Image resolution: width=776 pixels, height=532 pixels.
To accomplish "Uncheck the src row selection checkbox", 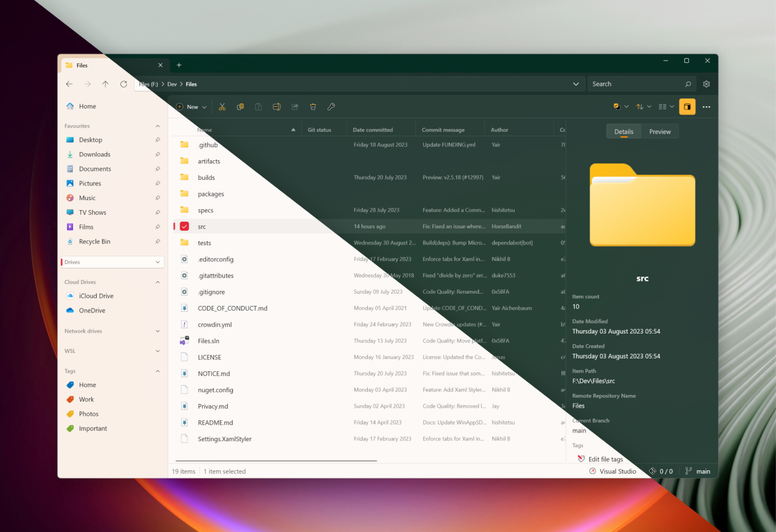I will (x=184, y=226).
